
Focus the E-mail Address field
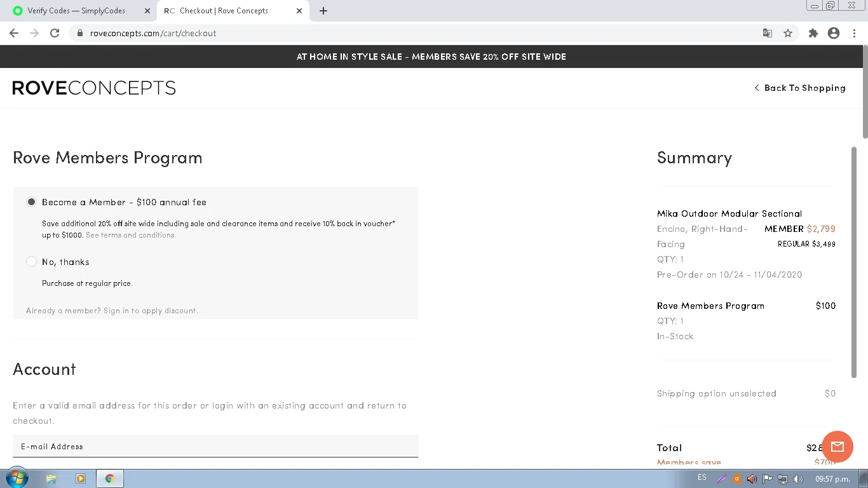click(215, 446)
